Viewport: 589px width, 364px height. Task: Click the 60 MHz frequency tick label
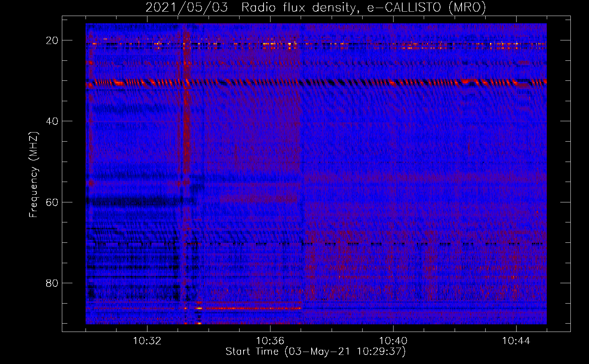[x=52, y=202]
